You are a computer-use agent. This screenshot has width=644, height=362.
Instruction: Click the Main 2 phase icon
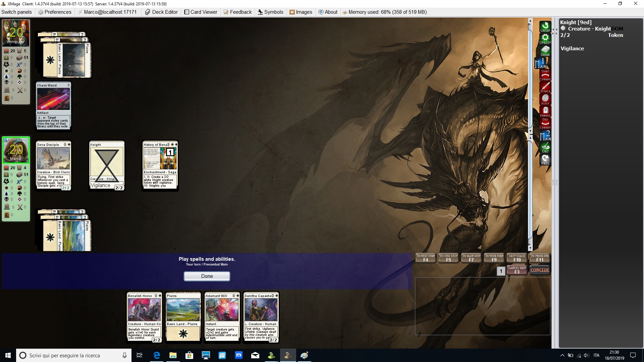pos(545,136)
